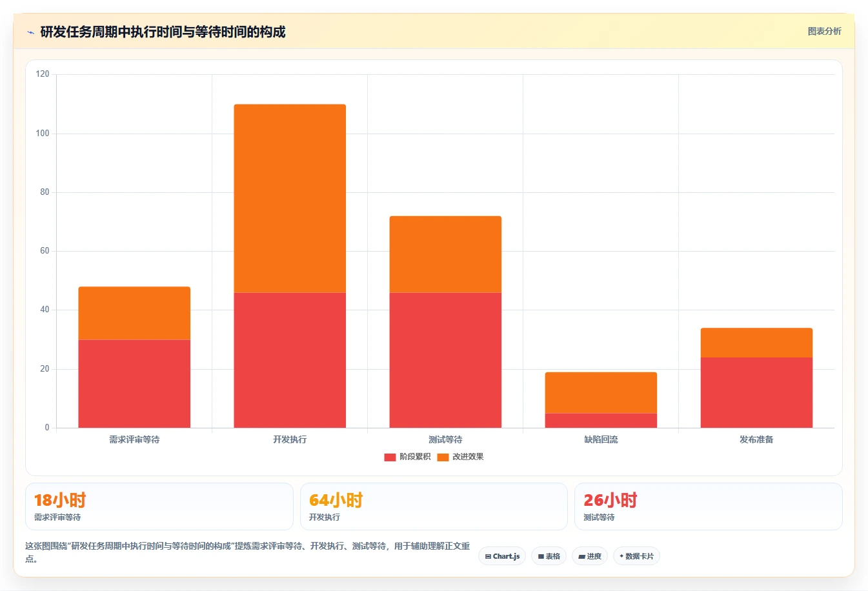The image size is (868, 591).
Task: Click the 缺陷回流 x-axis label
Action: click(x=601, y=439)
